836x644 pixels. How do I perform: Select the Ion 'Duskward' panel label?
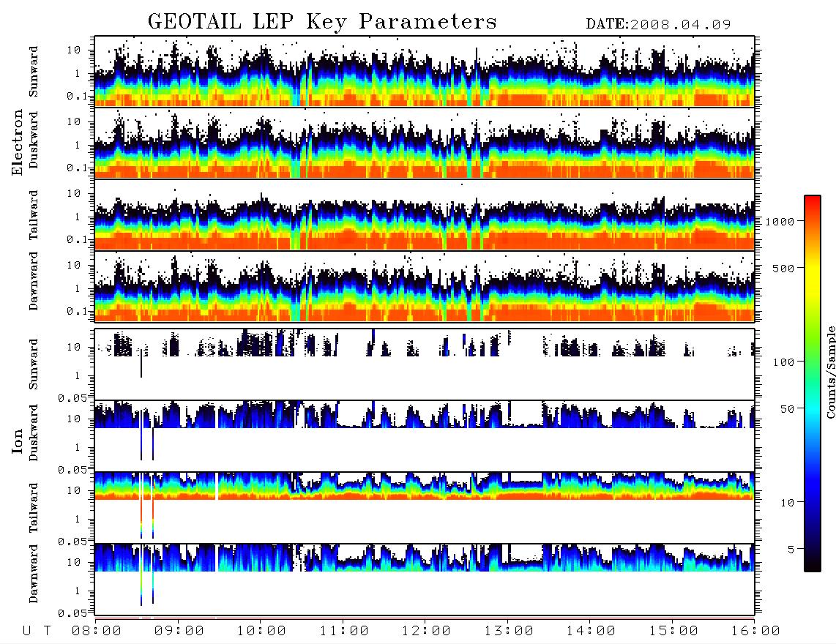(x=33, y=433)
